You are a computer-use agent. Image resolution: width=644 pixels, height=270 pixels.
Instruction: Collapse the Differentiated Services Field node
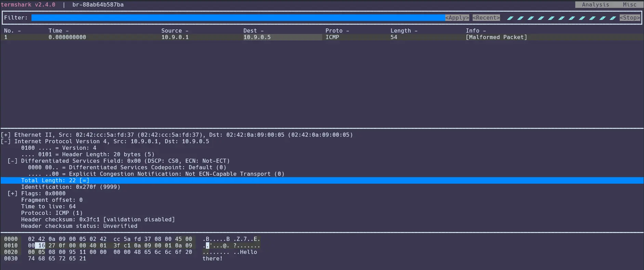13,161
